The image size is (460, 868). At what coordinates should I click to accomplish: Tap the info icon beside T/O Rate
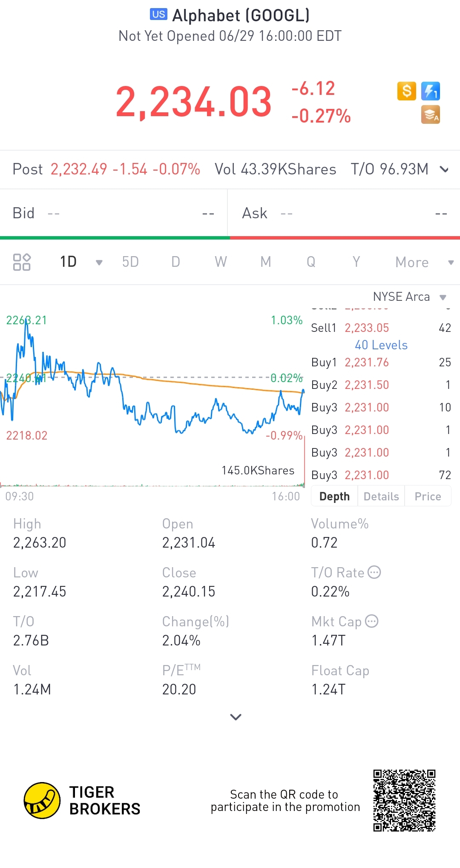pos(374,572)
